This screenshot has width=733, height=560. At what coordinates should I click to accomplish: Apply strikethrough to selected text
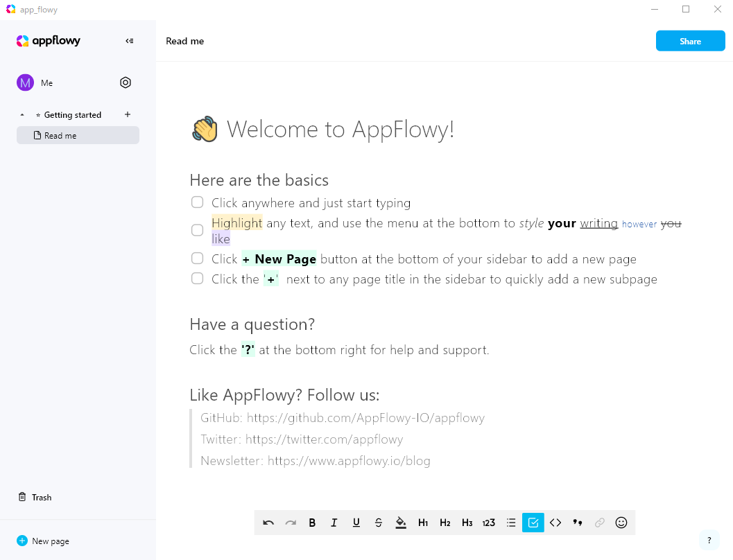(378, 523)
